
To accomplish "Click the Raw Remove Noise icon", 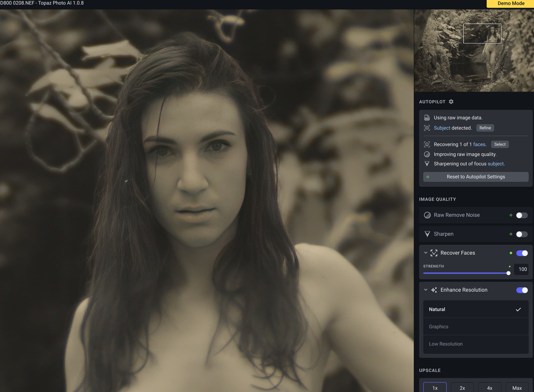I will pos(427,215).
